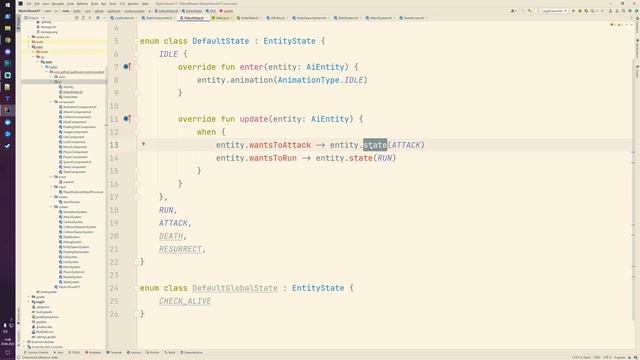
Task: Open the Edit menu
Action: click(x=37, y=4)
